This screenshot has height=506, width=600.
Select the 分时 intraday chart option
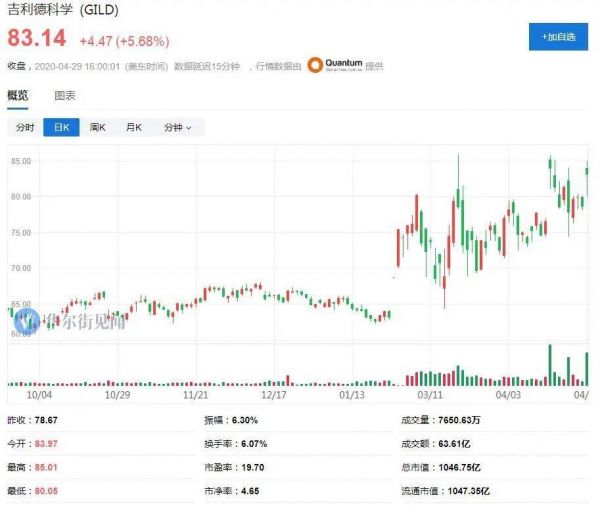click(x=25, y=128)
